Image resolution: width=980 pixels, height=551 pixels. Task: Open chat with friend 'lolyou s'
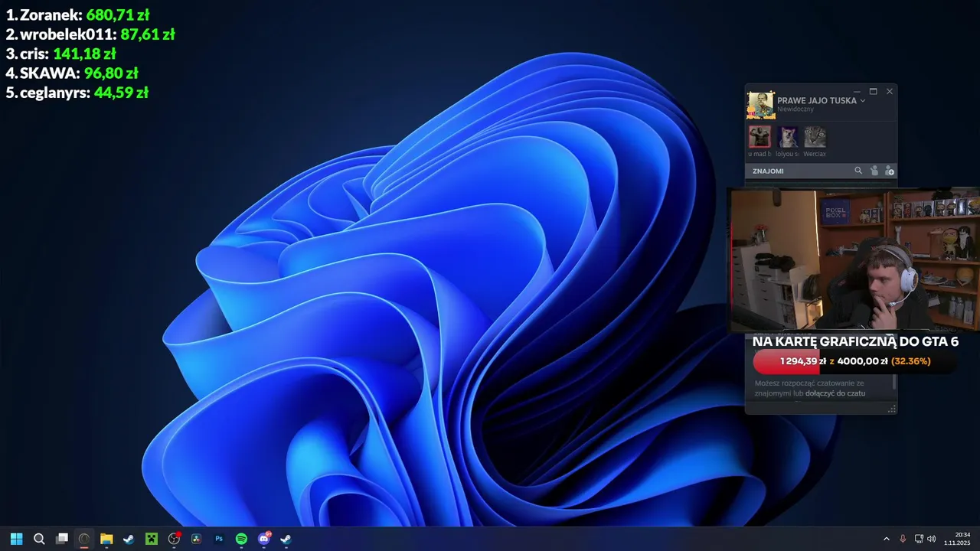point(787,137)
